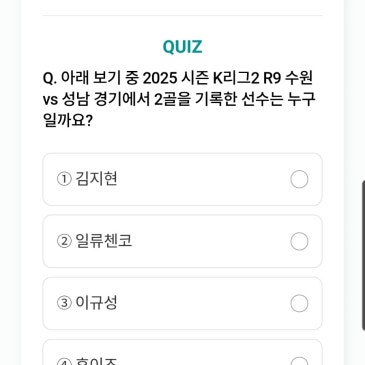Click the circled number ① icon

(64, 179)
